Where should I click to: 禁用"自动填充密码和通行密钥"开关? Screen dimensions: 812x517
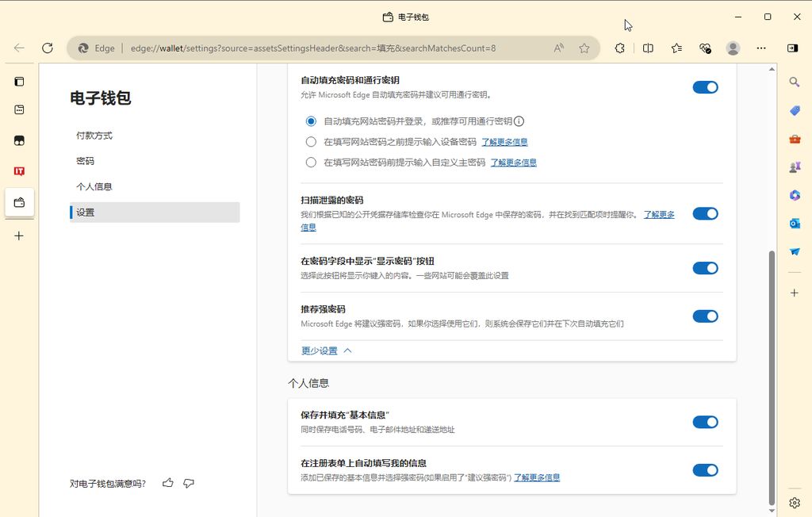tap(705, 87)
